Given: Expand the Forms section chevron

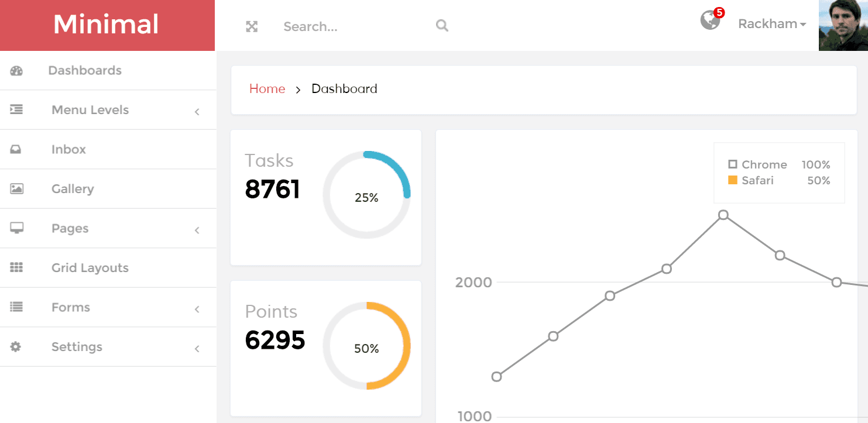Looking at the screenshot, I should (x=197, y=307).
